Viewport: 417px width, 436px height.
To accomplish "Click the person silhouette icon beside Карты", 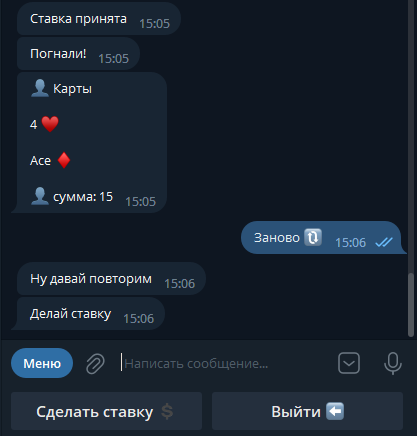I will point(40,88).
